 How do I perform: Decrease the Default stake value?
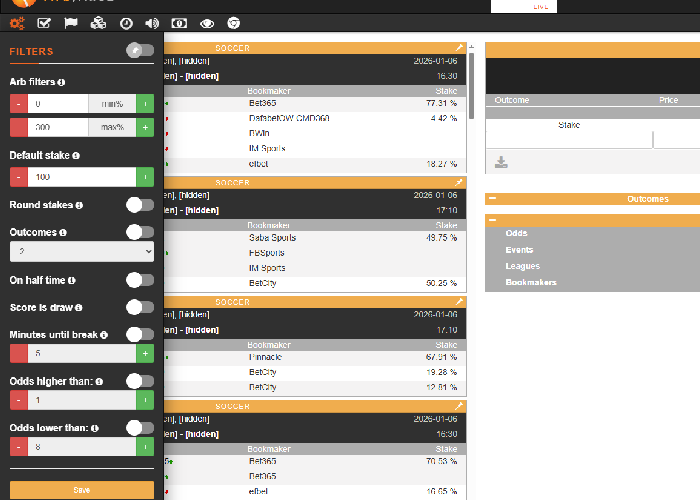(x=19, y=177)
